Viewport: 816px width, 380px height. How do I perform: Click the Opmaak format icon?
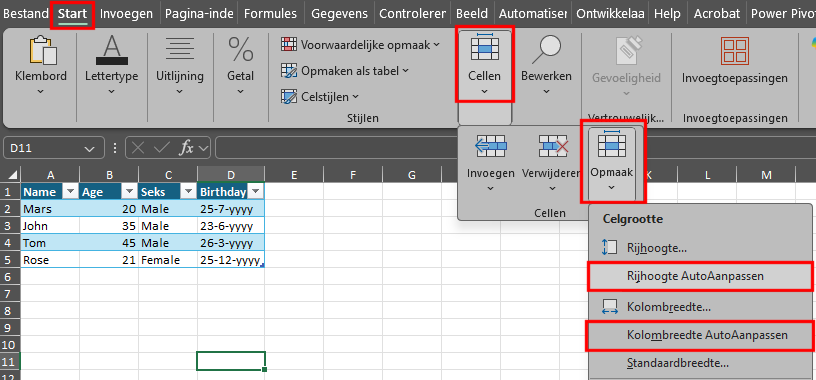[x=612, y=145]
